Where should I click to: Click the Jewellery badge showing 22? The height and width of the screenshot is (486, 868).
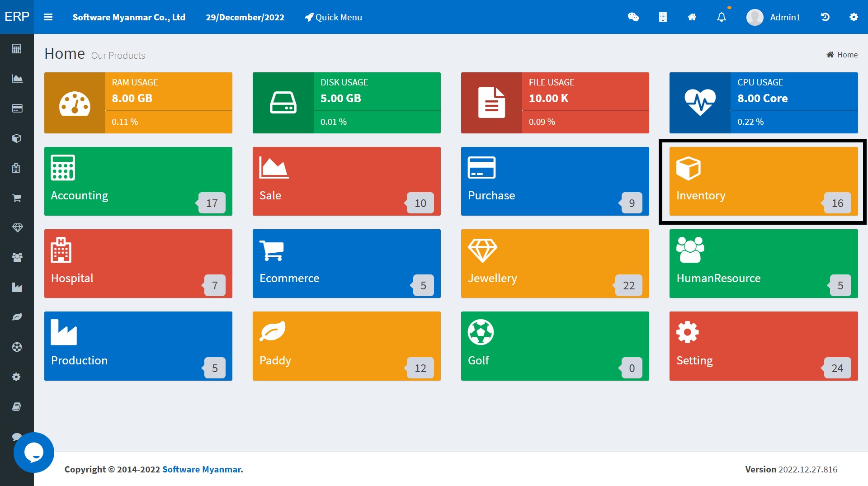tap(628, 285)
